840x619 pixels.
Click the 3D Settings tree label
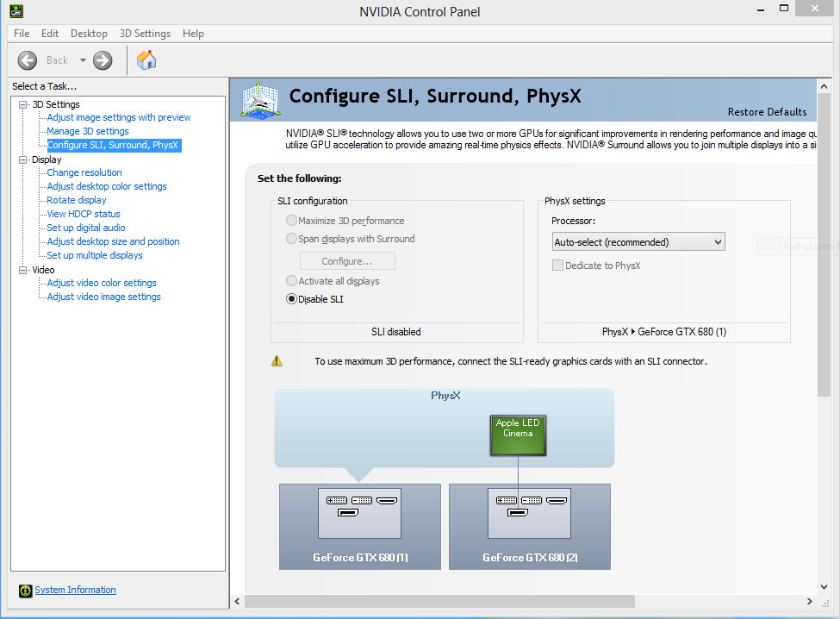[x=56, y=104]
